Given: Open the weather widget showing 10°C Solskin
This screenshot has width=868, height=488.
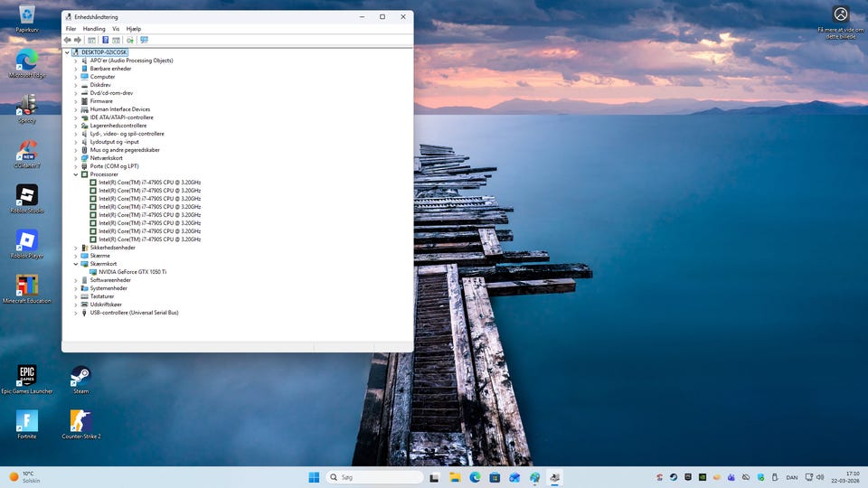Looking at the screenshot, I should [x=24, y=477].
